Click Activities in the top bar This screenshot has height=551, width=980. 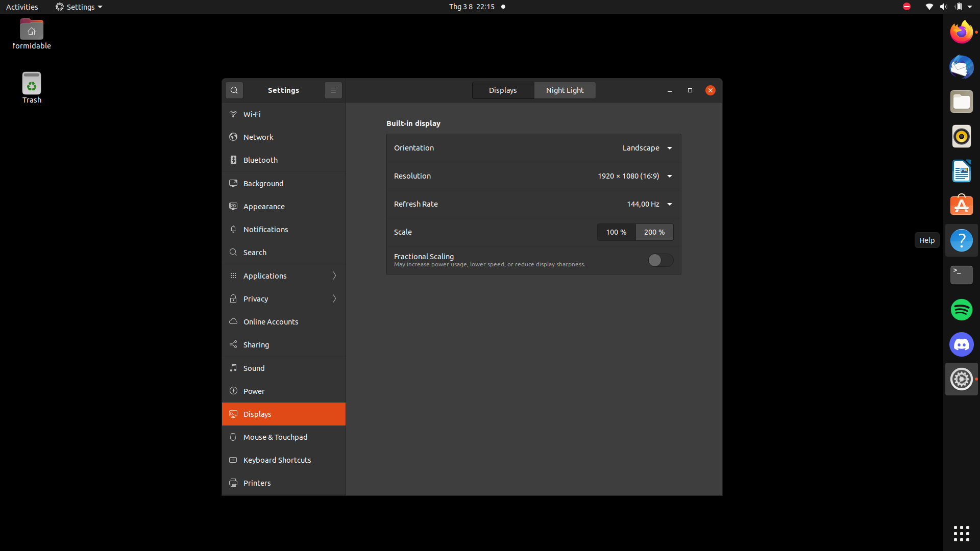coord(22,7)
